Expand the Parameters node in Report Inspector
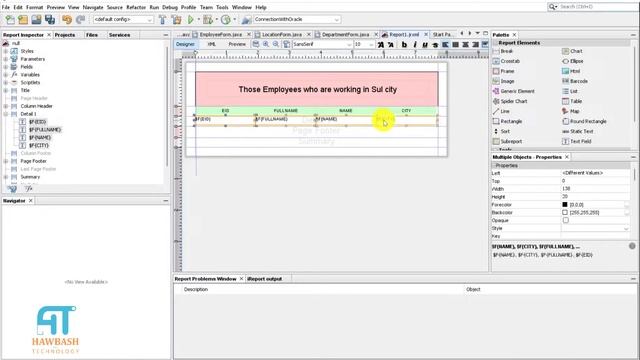This screenshot has height=360, width=640. click(x=6, y=59)
